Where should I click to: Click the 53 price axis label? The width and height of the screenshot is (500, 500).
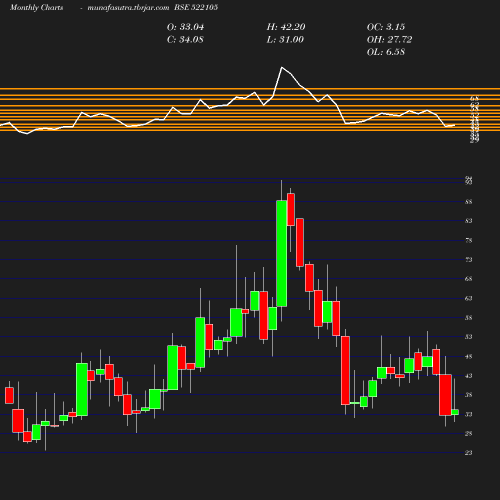point(469,337)
